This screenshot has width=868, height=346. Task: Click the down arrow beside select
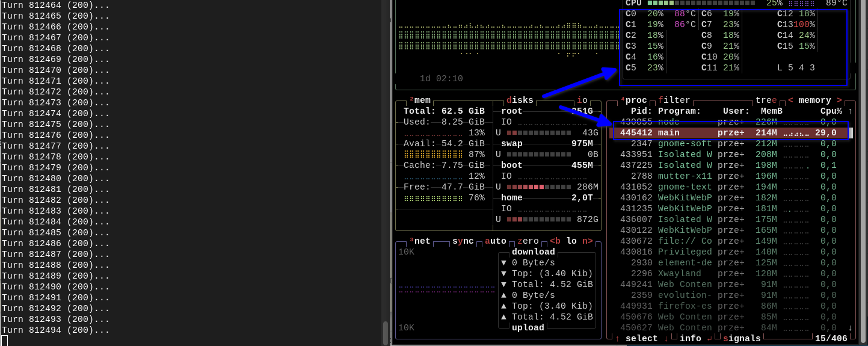[x=666, y=339]
